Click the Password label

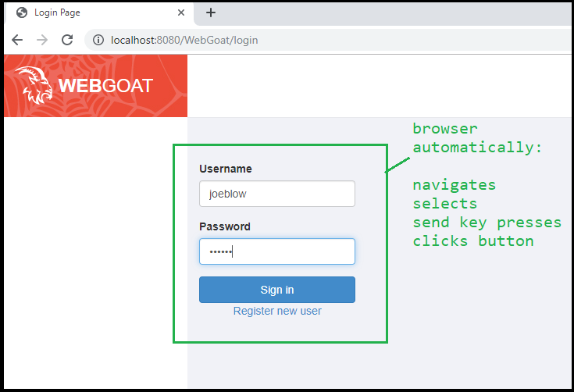225,226
